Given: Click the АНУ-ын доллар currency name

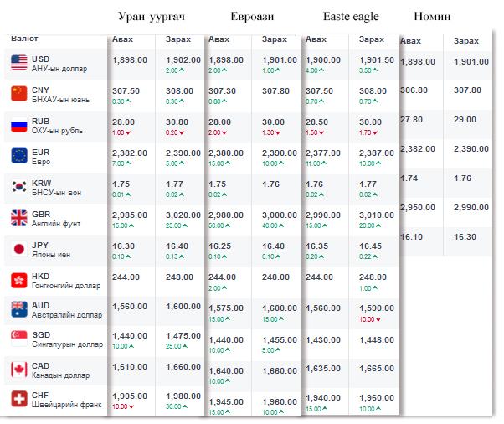Looking at the screenshot, I should tap(59, 69).
